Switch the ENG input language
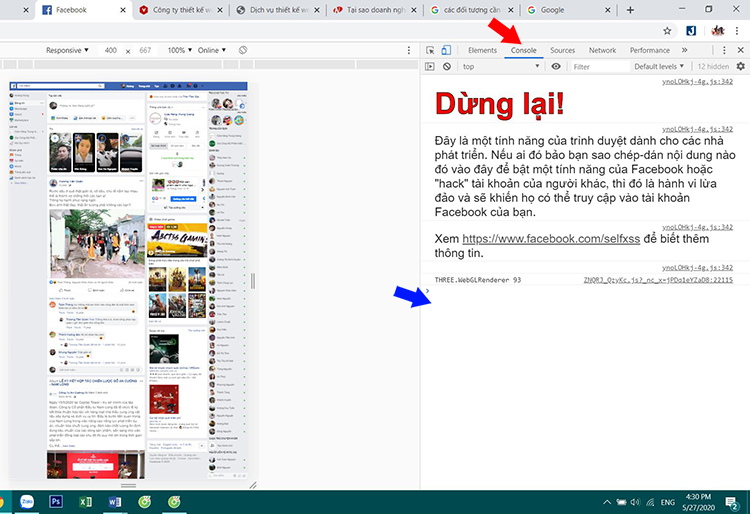 [x=668, y=502]
